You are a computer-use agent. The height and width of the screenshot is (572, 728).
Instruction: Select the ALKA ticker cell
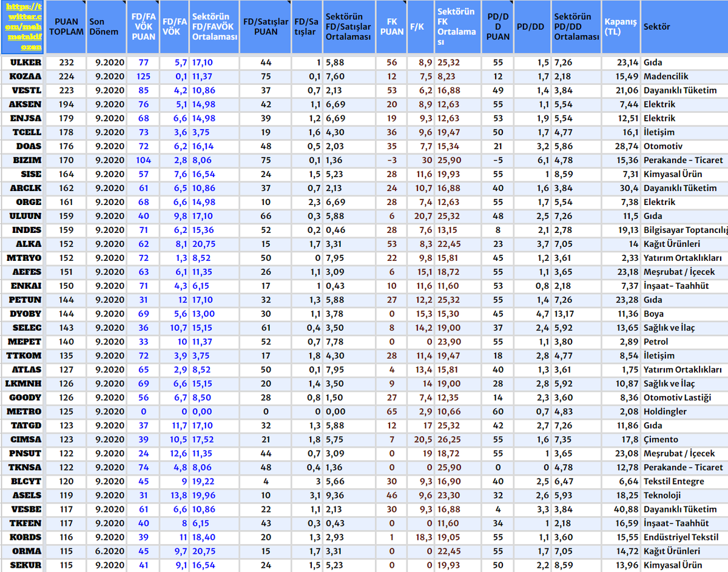(23, 244)
